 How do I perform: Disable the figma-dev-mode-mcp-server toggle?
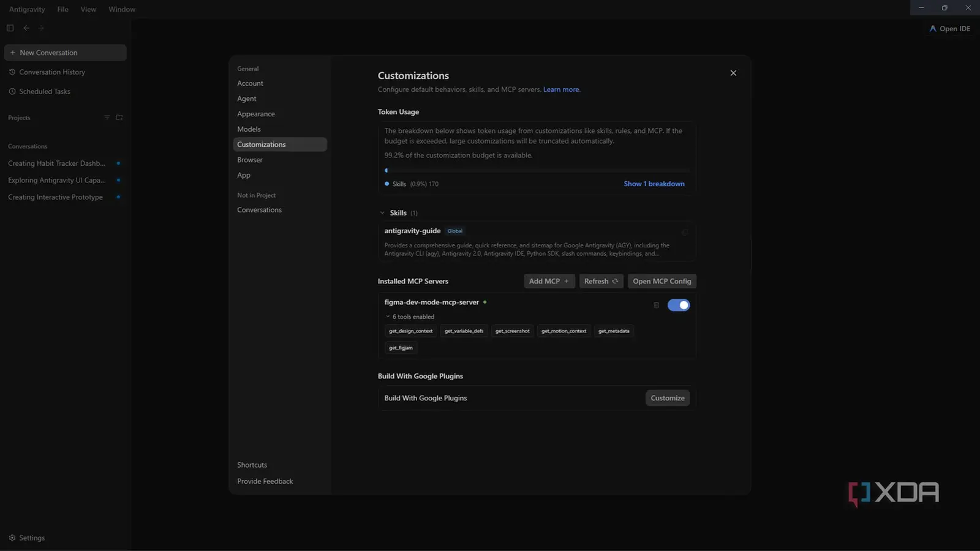click(679, 305)
